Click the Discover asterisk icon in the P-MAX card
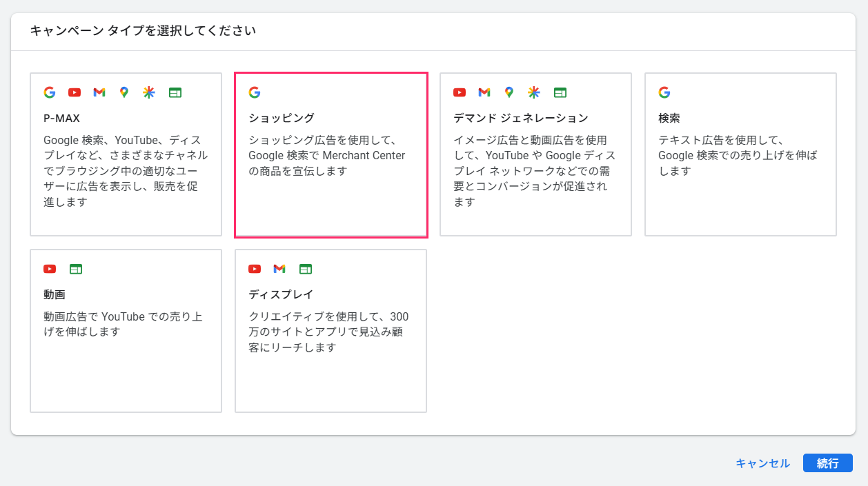The height and width of the screenshot is (486, 868). (149, 92)
